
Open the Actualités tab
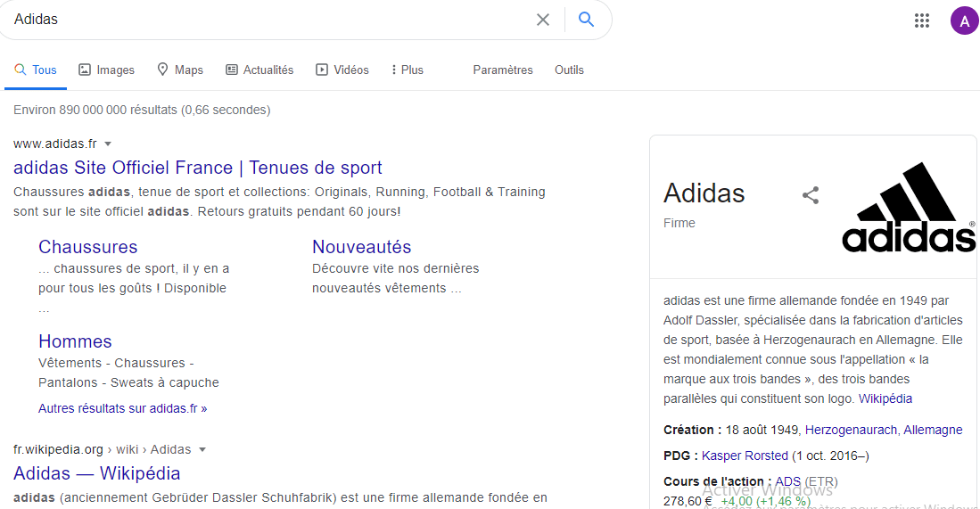pos(259,70)
